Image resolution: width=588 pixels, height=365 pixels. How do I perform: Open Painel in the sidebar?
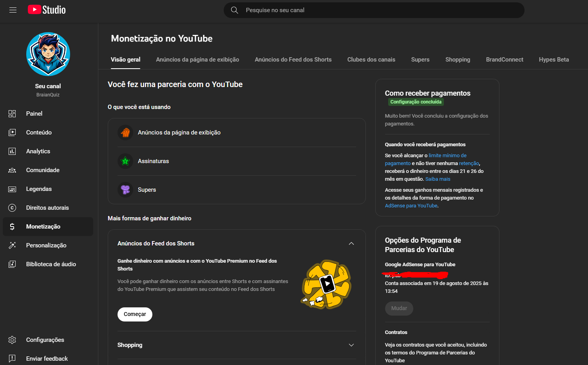pos(48,114)
